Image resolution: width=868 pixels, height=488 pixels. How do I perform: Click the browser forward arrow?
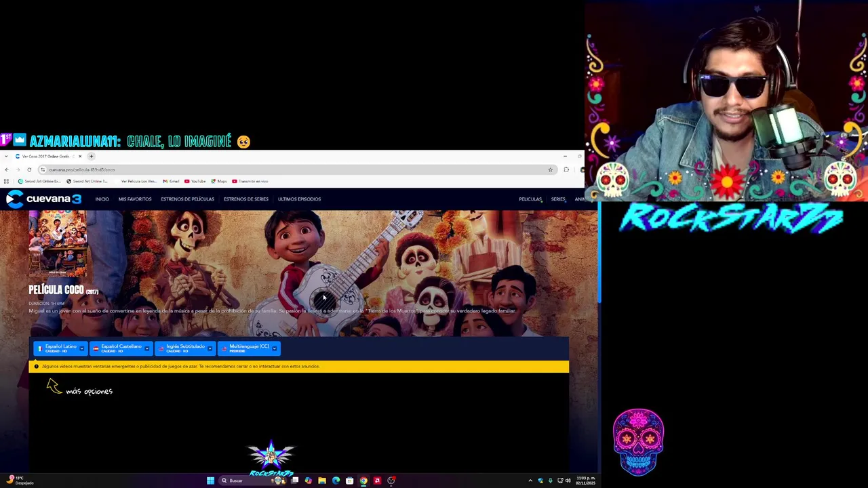[x=18, y=169]
